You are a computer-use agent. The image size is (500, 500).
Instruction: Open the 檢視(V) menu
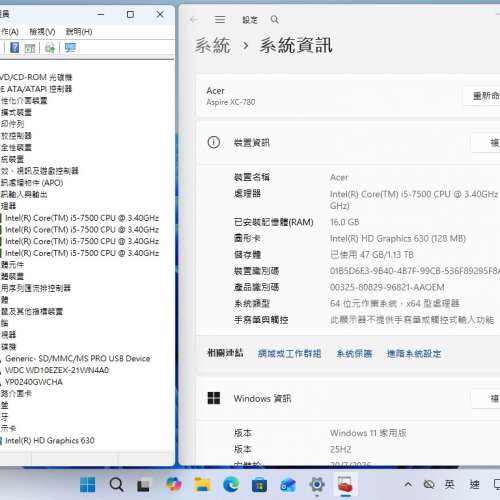[x=42, y=32]
